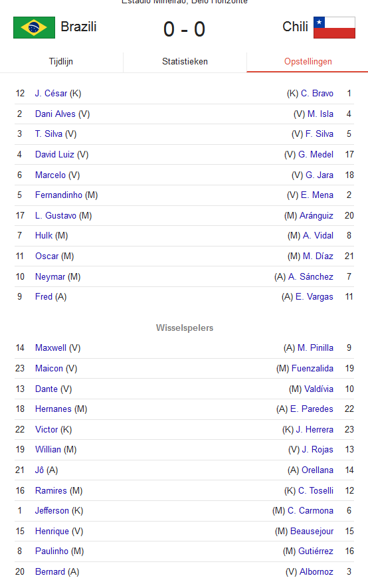368x588 pixels.
Task: Open player link J. César
Action: coord(51,94)
